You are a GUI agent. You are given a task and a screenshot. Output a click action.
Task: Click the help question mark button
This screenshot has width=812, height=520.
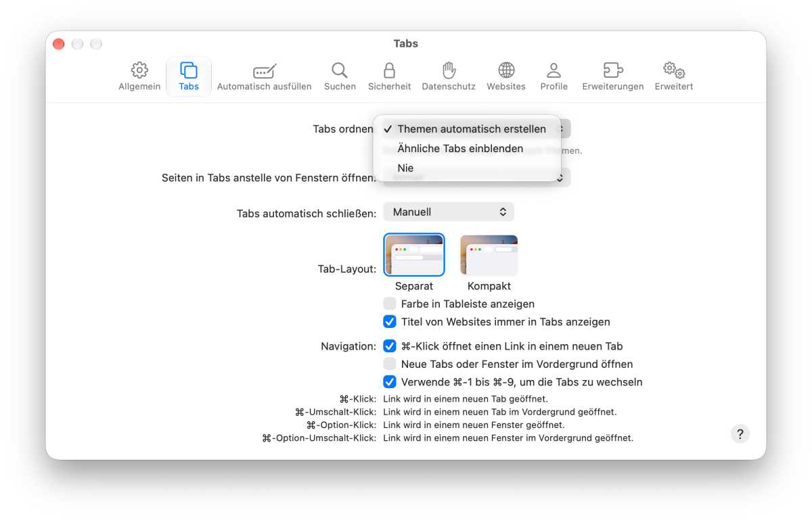pos(740,434)
